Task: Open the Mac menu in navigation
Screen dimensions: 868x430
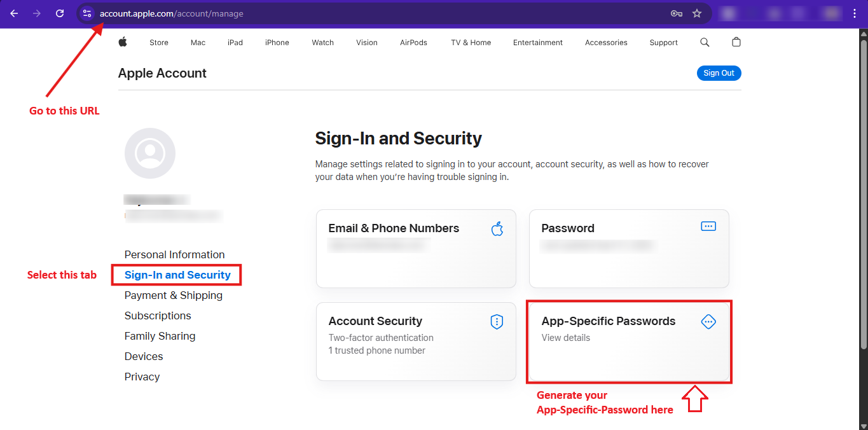Action: pyautogui.click(x=198, y=43)
